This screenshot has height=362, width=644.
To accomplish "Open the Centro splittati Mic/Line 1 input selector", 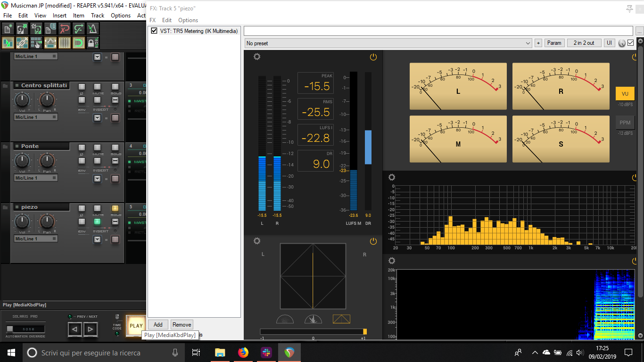I will coord(35,117).
